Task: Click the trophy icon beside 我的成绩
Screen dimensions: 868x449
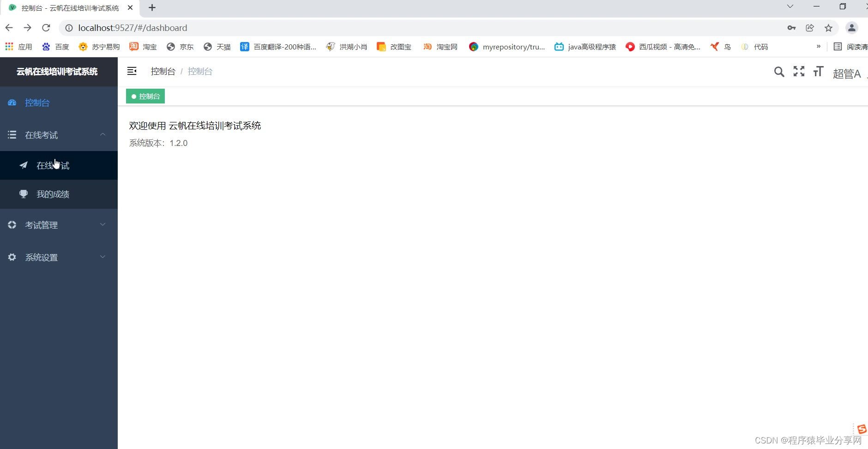Action: click(24, 194)
